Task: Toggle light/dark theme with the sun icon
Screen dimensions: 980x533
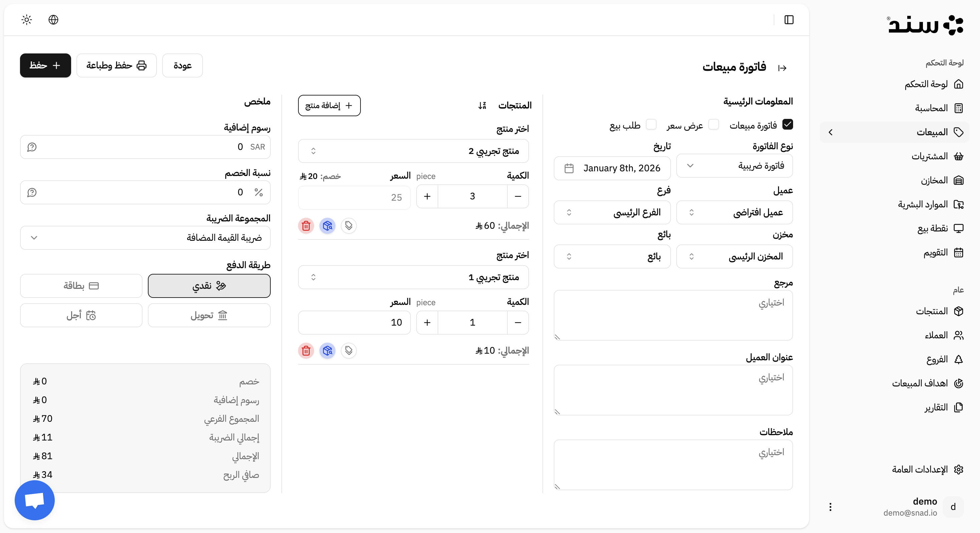Action: tap(26, 19)
